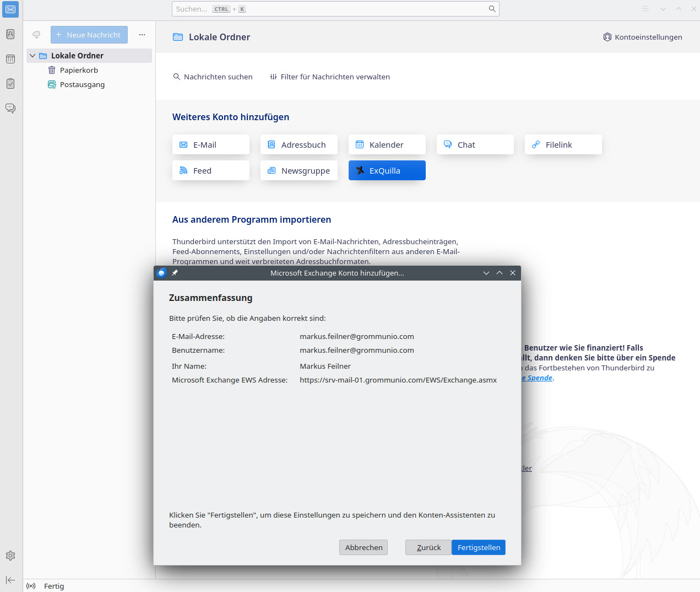The width and height of the screenshot is (700, 592).
Task: Click the pin icon on Exchange dialog
Action: (x=175, y=273)
